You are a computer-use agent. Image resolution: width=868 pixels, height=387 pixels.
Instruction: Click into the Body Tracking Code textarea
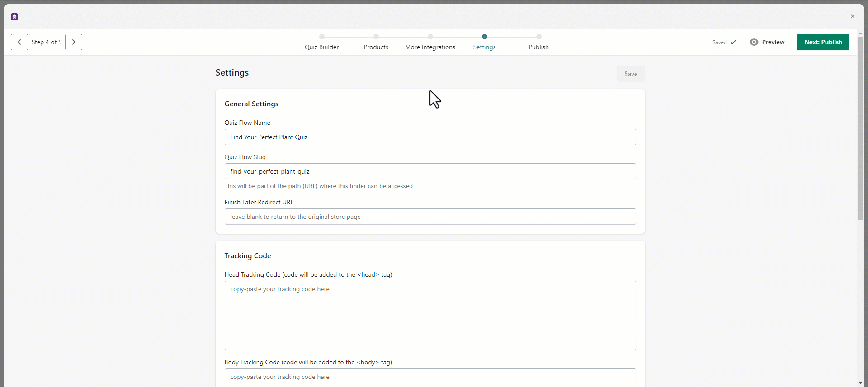(430, 378)
